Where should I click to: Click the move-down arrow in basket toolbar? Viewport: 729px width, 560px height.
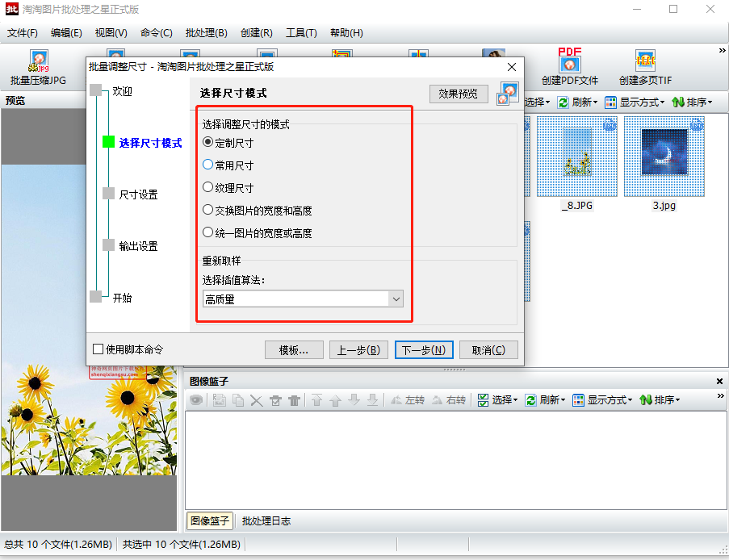pos(354,400)
